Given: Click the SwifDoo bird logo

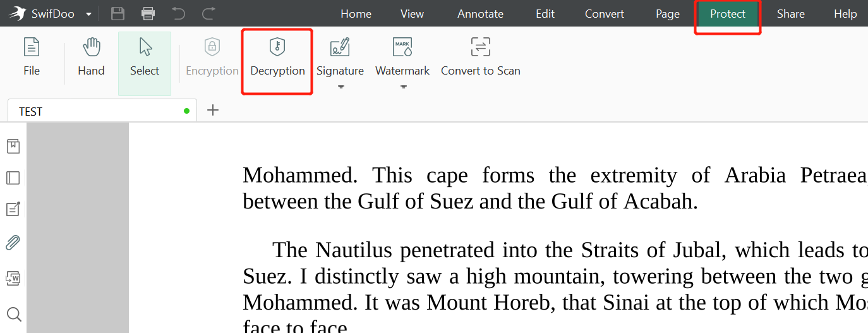Looking at the screenshot, I should click(18, 13).
